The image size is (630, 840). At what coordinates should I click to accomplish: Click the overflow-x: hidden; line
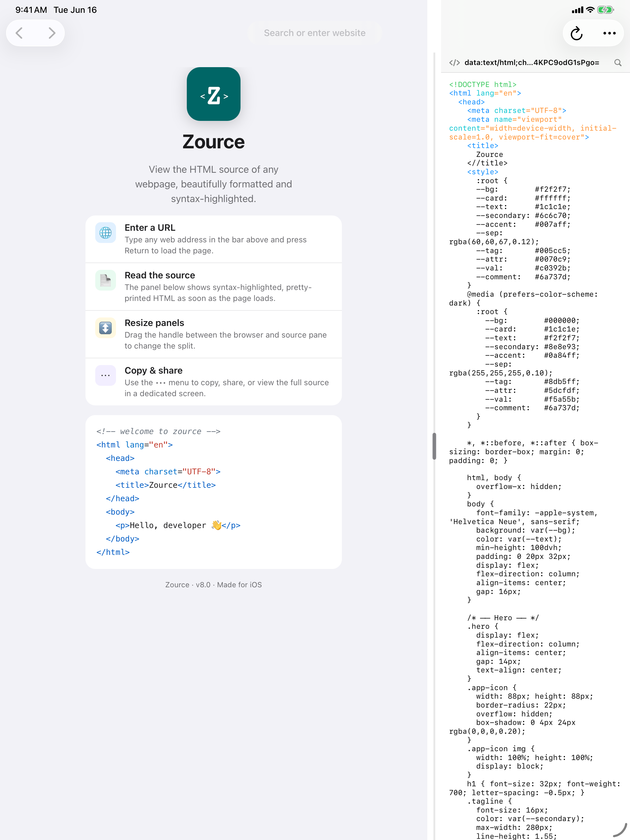(x=519, y=487)
